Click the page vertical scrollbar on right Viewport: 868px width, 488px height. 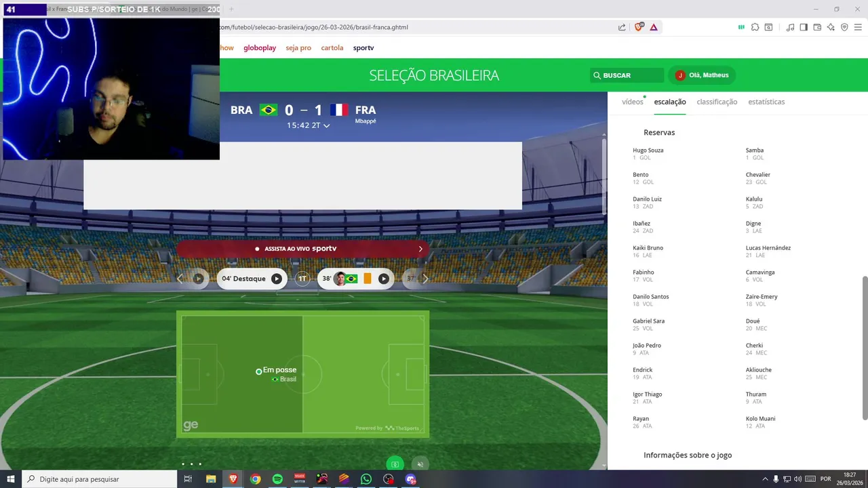coord(865,347)
